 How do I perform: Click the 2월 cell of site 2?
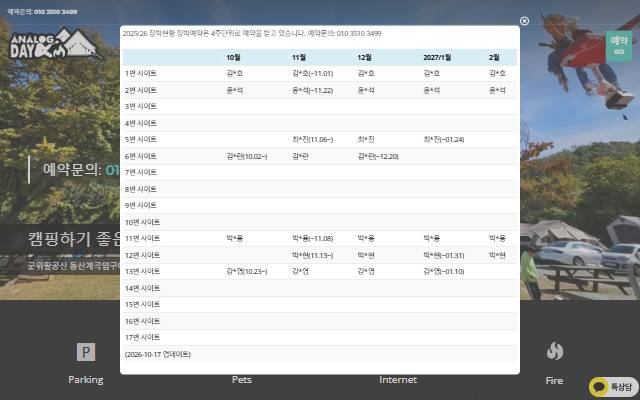point(497,90)
